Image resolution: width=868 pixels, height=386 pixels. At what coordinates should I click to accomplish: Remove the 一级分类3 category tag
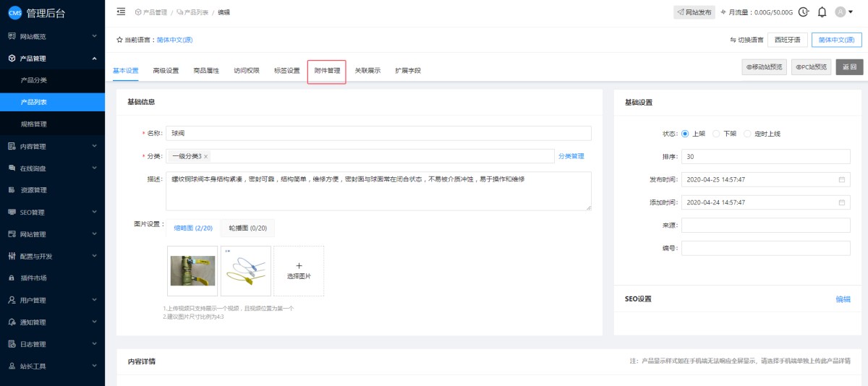206,156
